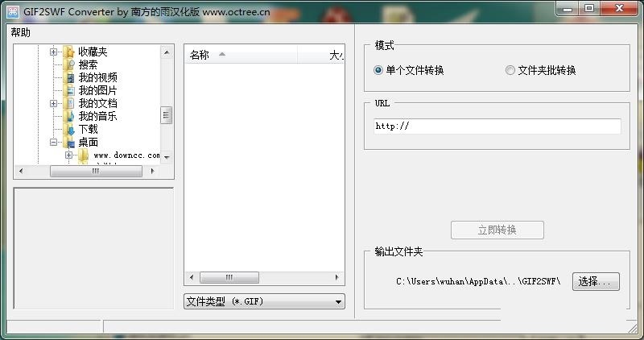Select the 单个文件转换 radio button

click(x=378, y=70)
